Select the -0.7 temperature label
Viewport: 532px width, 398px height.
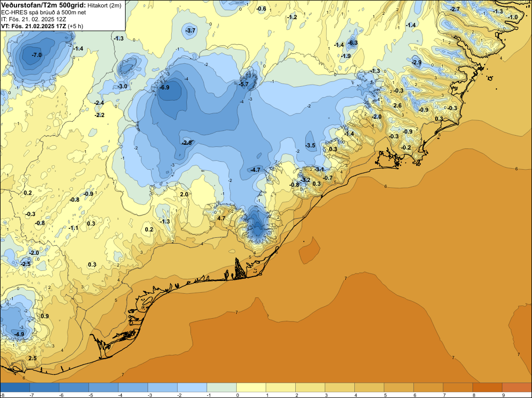pyautogui.click(x=328, y=178)
